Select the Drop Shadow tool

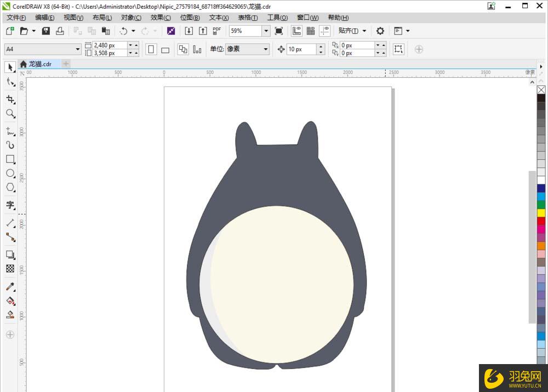[10, 255]
